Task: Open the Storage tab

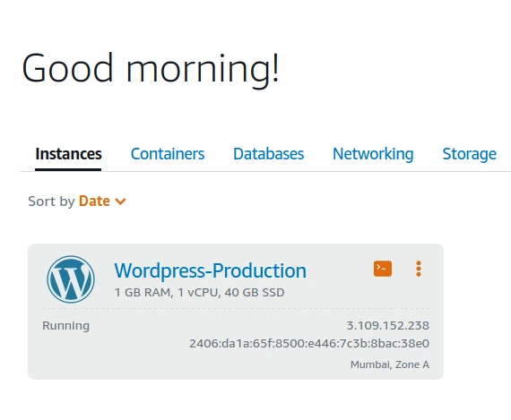Action: [469, 154]
